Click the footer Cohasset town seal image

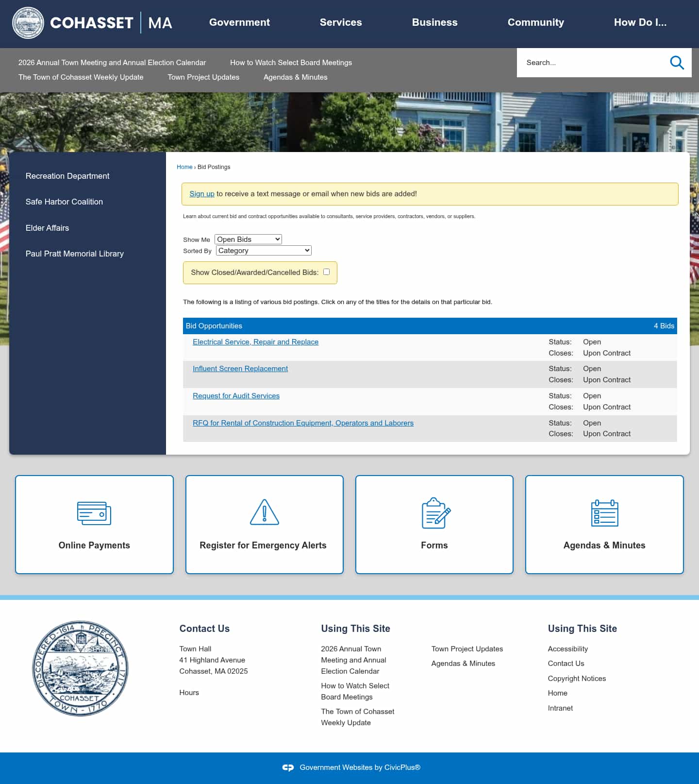point(80,668)
